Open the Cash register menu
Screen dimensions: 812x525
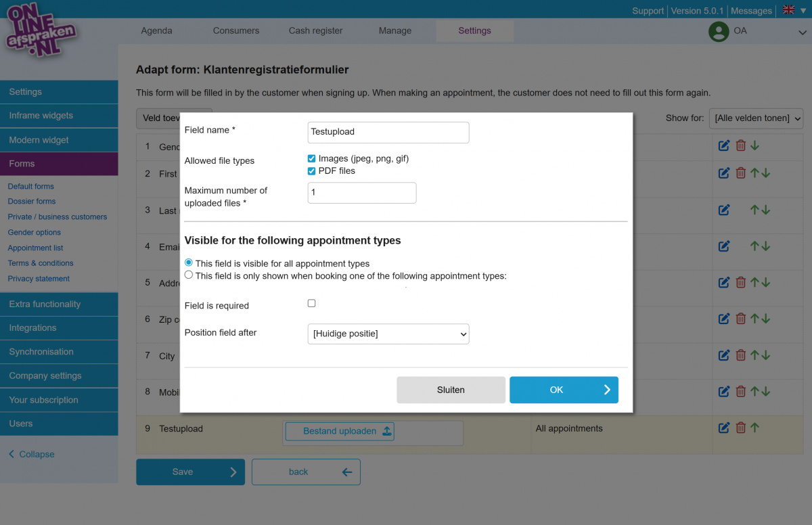tap(315, 30)
